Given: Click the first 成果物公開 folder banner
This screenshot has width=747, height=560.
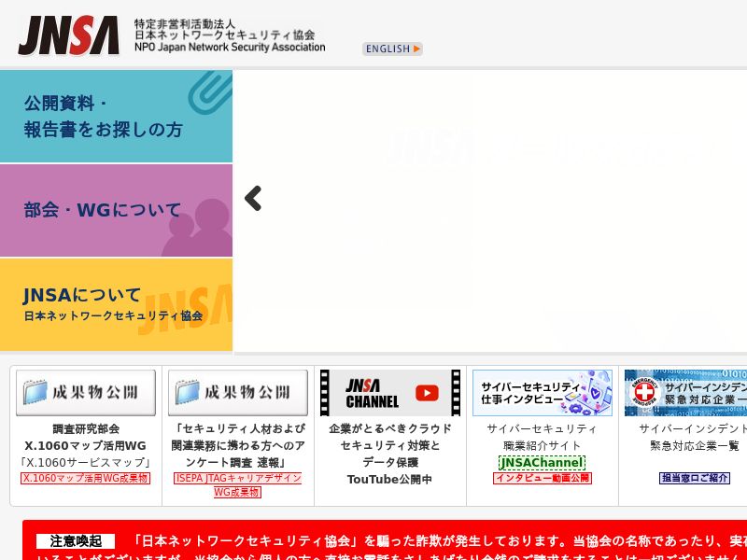Looking at the screenshot, I should pyautogui.click(x=86, y=392).
